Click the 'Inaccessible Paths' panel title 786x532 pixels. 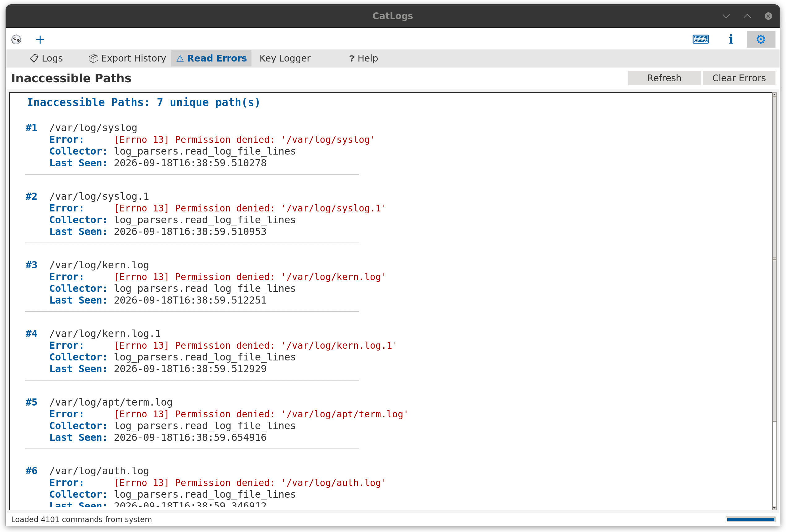pos(71,78)
